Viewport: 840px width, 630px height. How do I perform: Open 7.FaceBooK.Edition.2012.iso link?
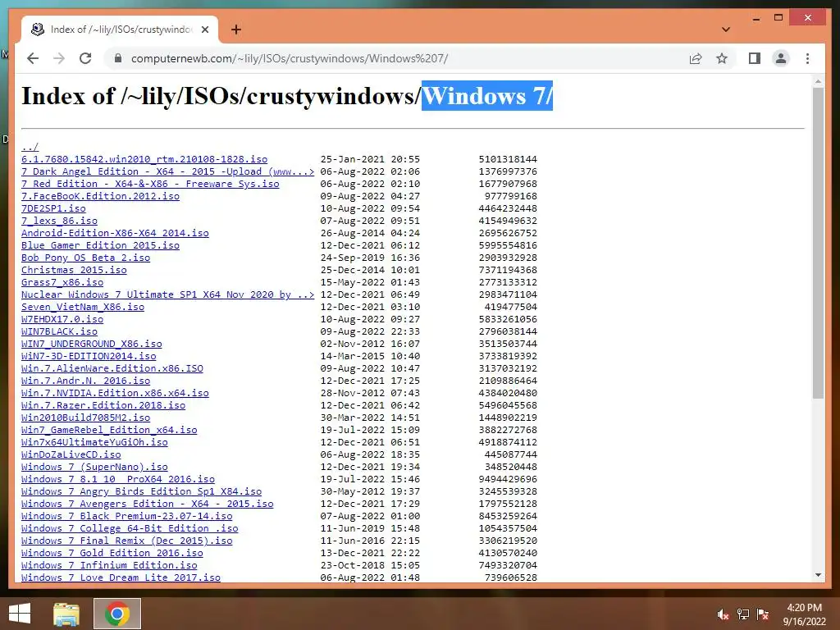point(100,196)
